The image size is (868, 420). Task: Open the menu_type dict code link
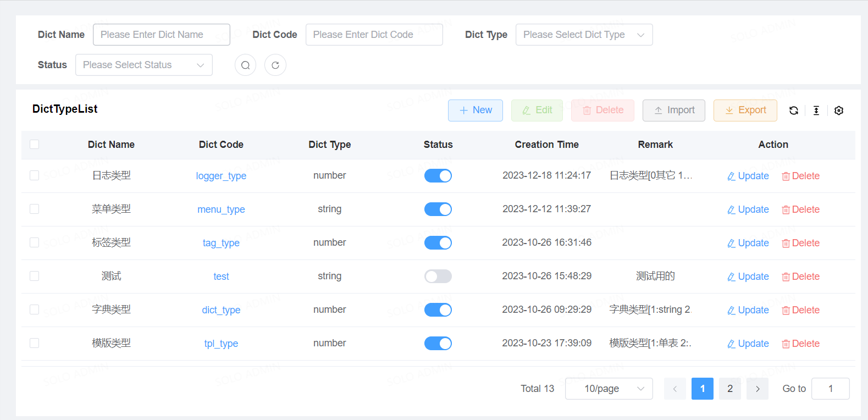[221, 209]
